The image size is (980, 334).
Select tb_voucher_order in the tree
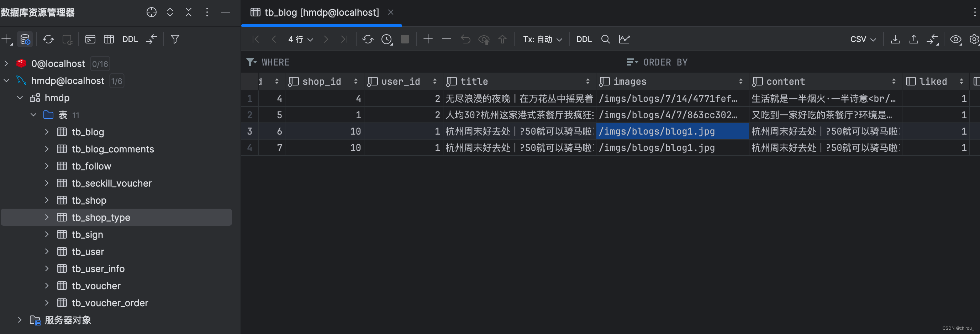coord(110,303)
